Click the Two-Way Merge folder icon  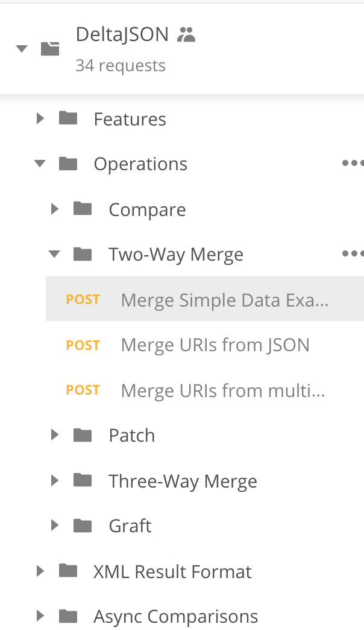(83, 254)
